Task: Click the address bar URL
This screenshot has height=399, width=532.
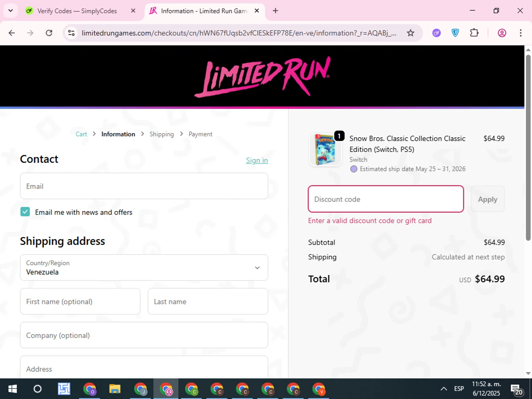Action: [239, 33]
